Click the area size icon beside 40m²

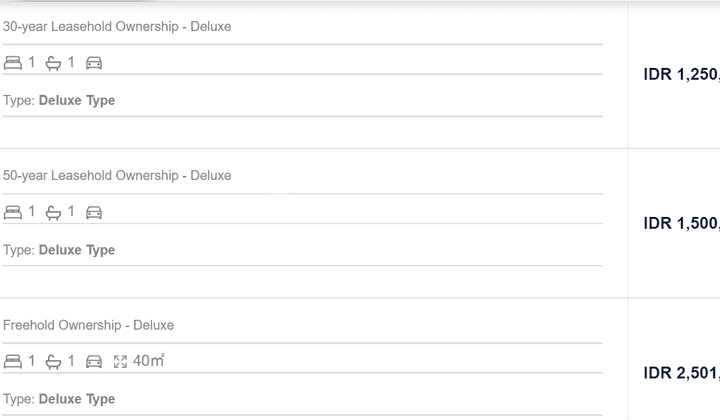(x=120, y=362)
